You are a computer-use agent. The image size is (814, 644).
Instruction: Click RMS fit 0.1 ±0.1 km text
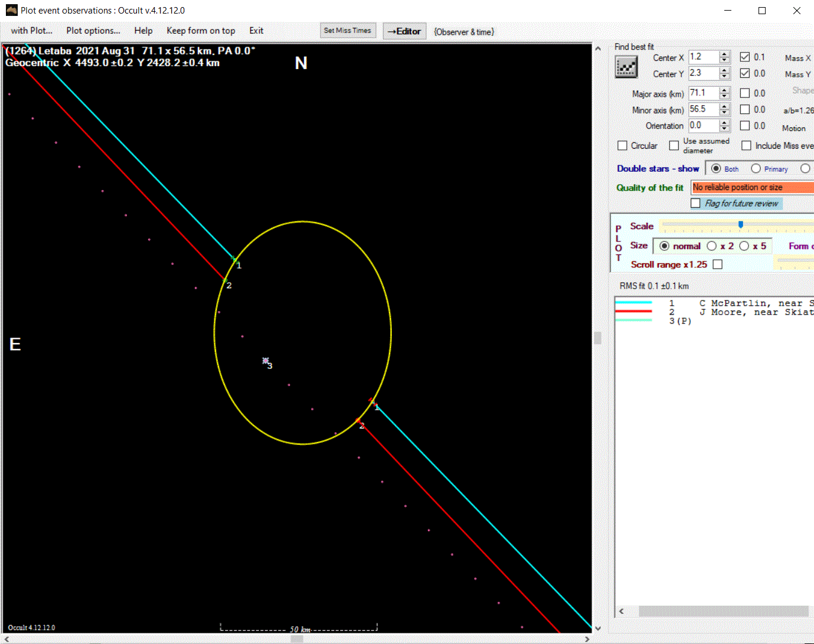tap(654, 286)
